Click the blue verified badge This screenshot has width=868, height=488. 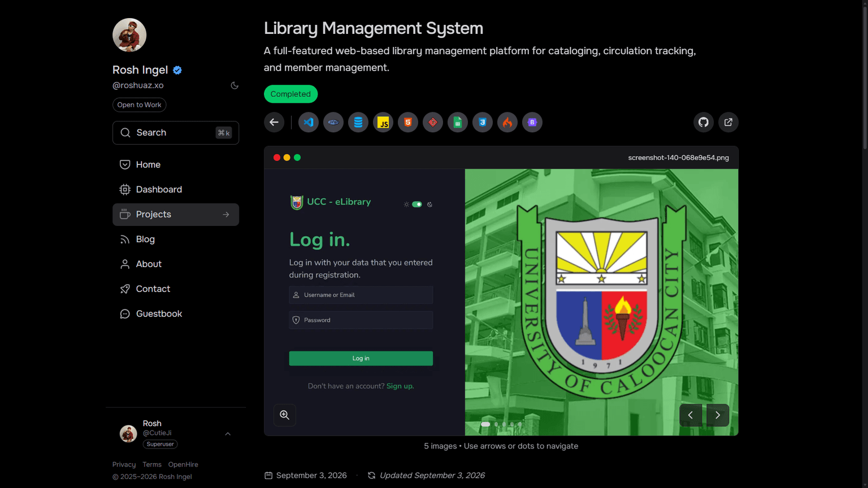point(177,70)
